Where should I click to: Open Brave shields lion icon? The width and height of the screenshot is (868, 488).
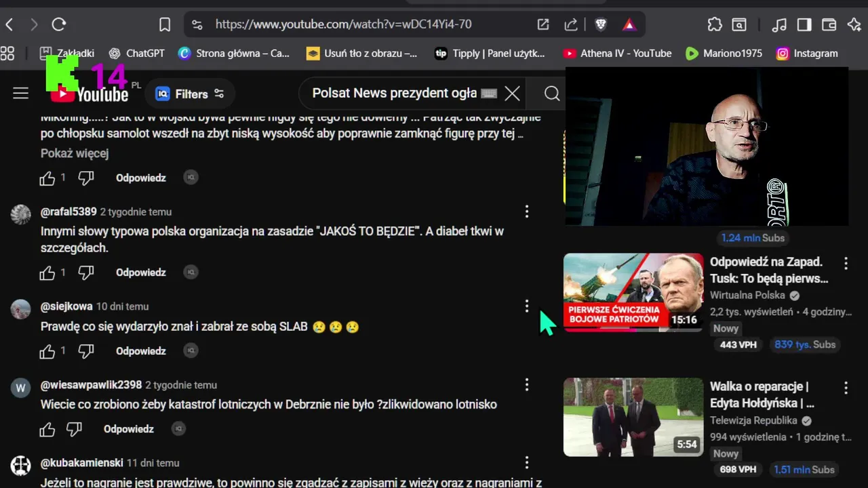(x=601, y=24)
